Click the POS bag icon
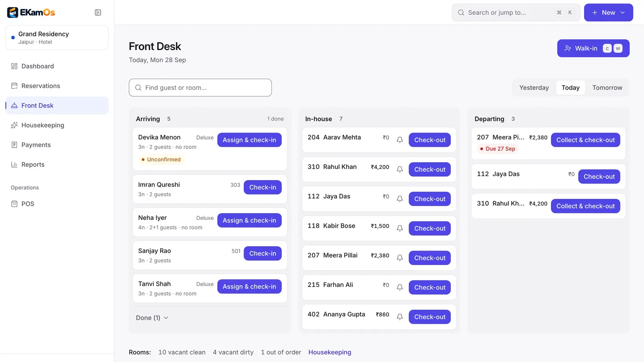This screenshot has width=644, height=362. tap(14, 204)
